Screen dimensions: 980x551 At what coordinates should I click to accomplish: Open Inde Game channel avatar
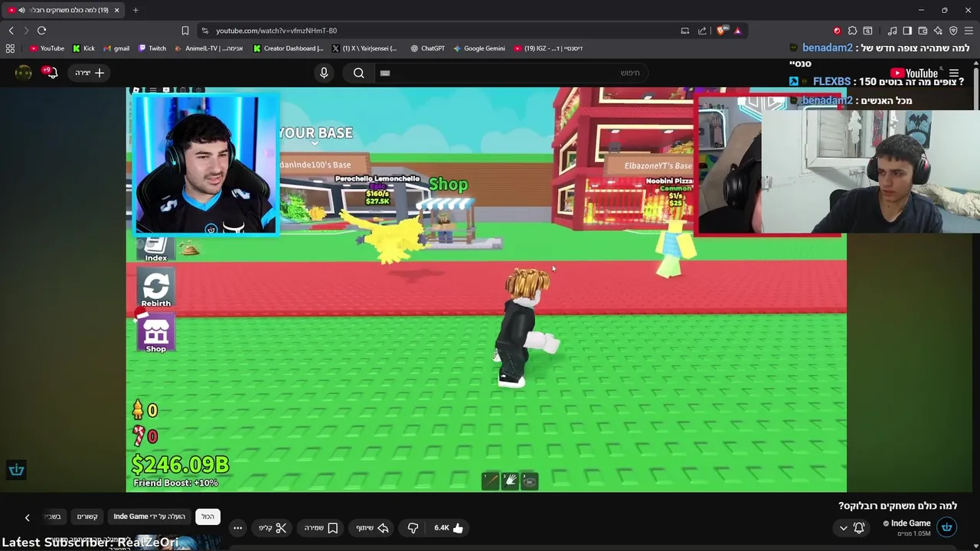click(947, 527)
